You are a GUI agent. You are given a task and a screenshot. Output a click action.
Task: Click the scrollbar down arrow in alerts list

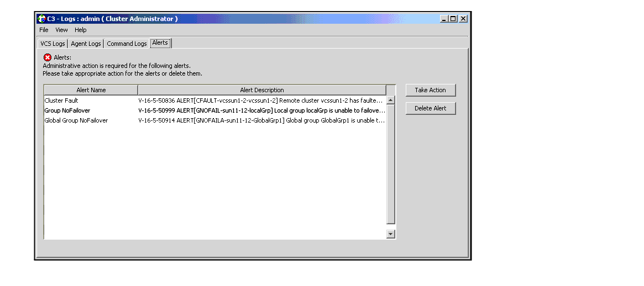(391, 234)
